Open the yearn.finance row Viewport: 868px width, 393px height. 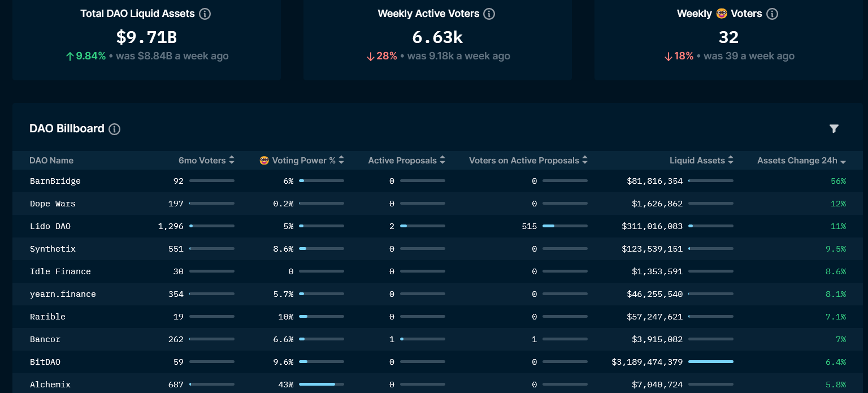click(438, 294)
